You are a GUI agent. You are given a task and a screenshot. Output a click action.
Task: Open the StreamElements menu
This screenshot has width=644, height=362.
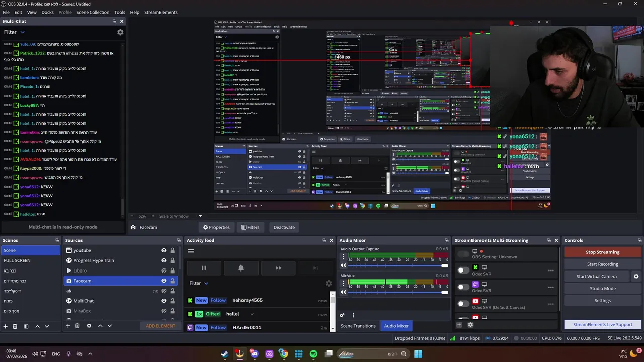(161, 12)
